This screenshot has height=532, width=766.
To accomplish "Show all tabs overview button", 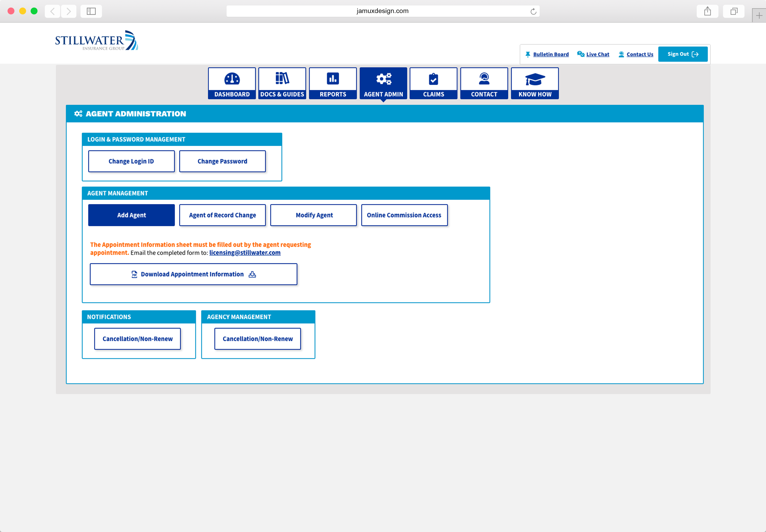I will [734, 11].
